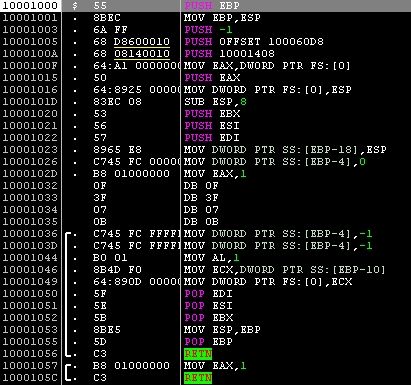The image size is (411, 385).
Task: Click hex bytes 8B4D F0
Action: point(118,270)
